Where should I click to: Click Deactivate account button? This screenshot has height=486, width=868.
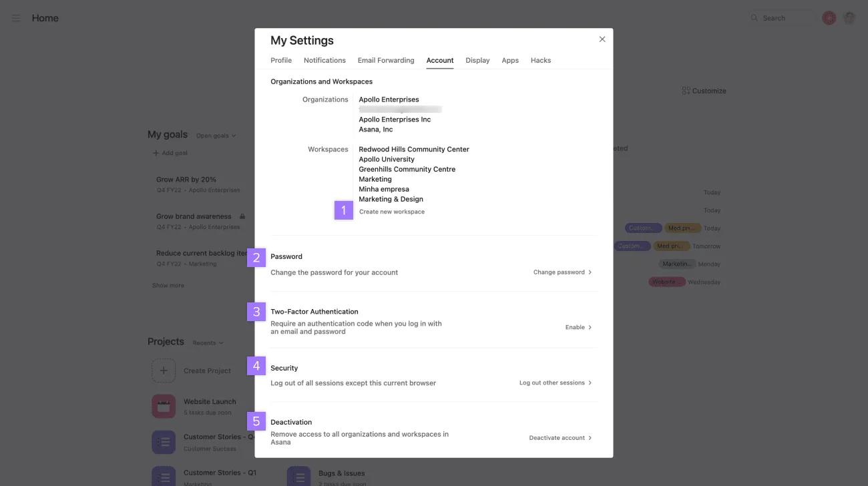560,438
